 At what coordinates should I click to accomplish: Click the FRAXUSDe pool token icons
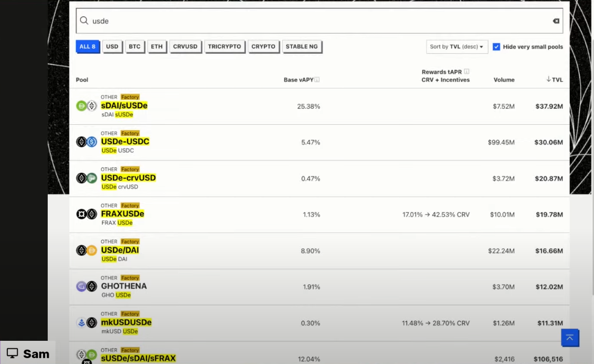[x=86, y=214]
